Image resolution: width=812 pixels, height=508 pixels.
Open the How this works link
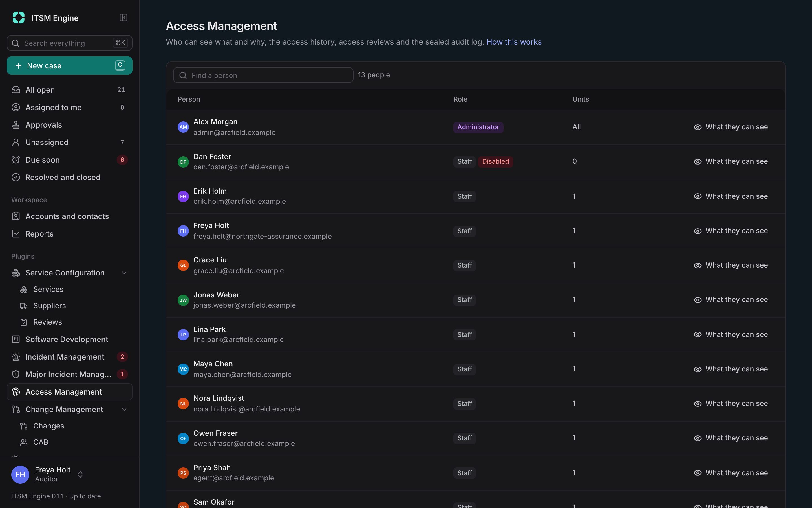point(514,42)
